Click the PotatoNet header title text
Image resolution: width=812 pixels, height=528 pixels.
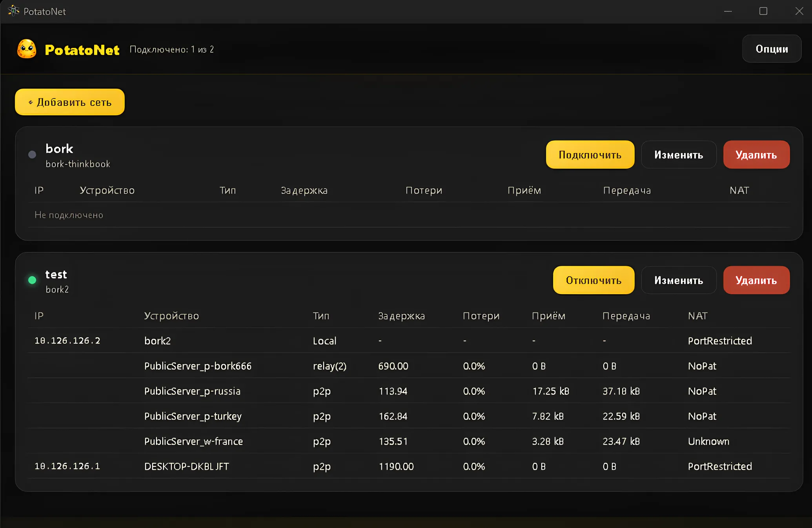(82, 50)
